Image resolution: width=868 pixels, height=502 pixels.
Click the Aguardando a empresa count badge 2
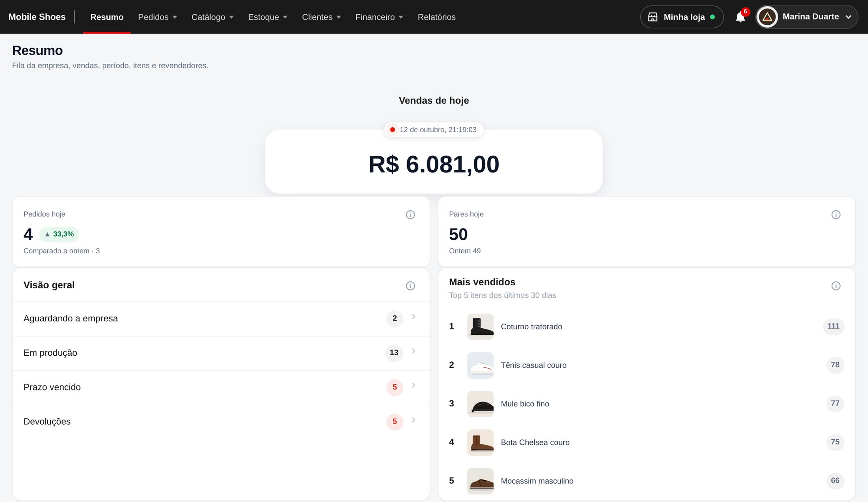pos(395,318)
